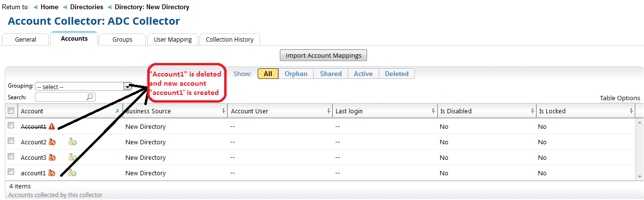Click the deleted warning icon beside Account1
This screenshot has height=200, width=644.
(x=52, y=127)
